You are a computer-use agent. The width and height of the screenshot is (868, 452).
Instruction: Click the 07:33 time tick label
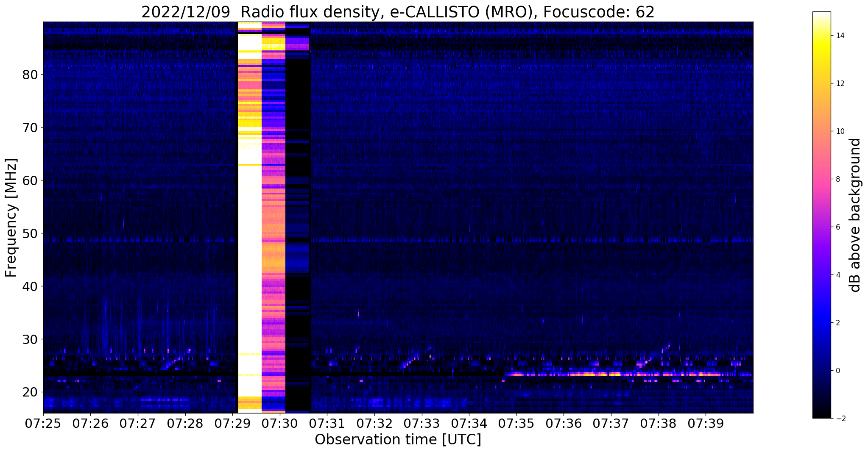click(421, 424)
